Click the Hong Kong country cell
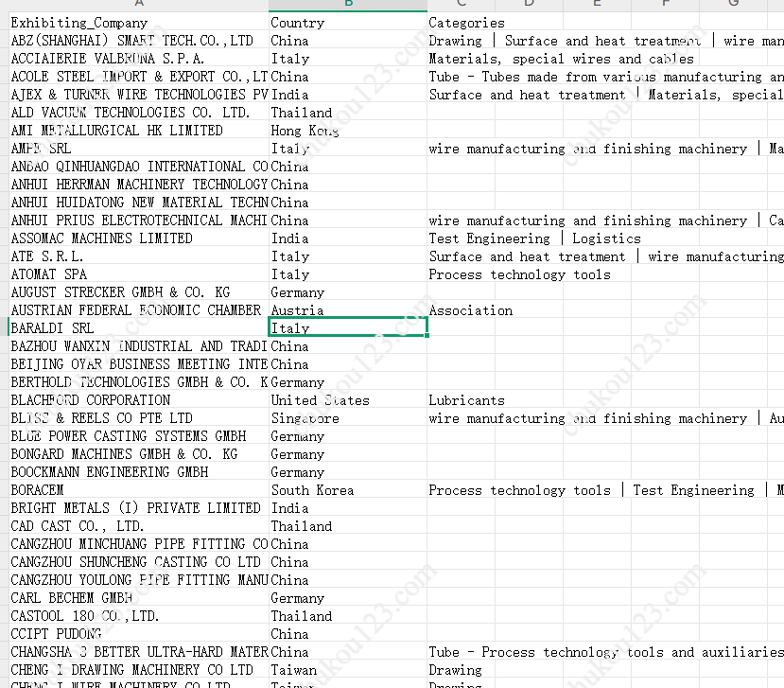 [348, 131]
